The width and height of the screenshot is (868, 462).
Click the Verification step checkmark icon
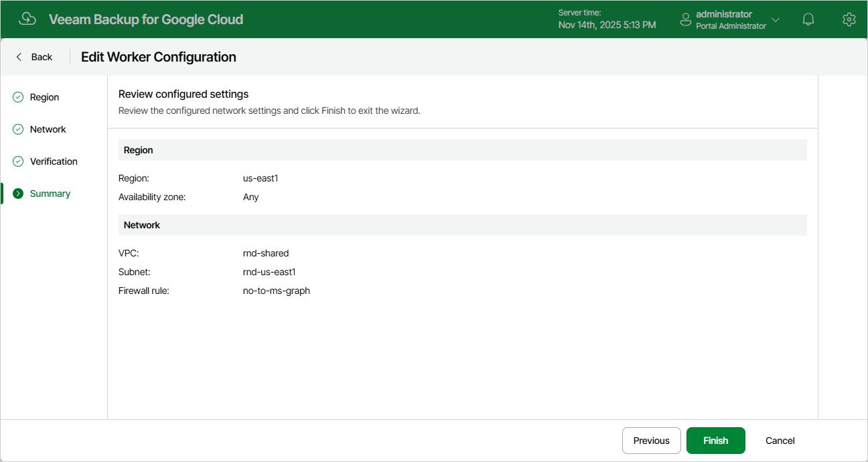tap(18, 161)
